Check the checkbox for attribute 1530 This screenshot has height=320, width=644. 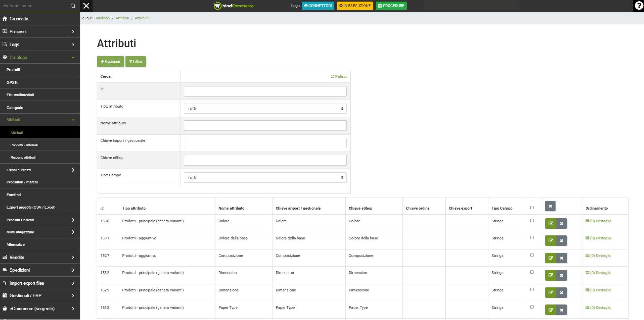[x=532, y=221]
